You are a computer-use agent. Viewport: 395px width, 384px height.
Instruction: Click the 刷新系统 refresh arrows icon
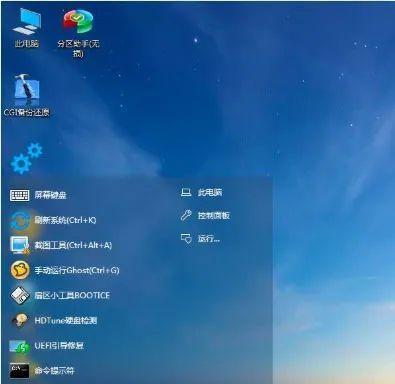[20, 220]
